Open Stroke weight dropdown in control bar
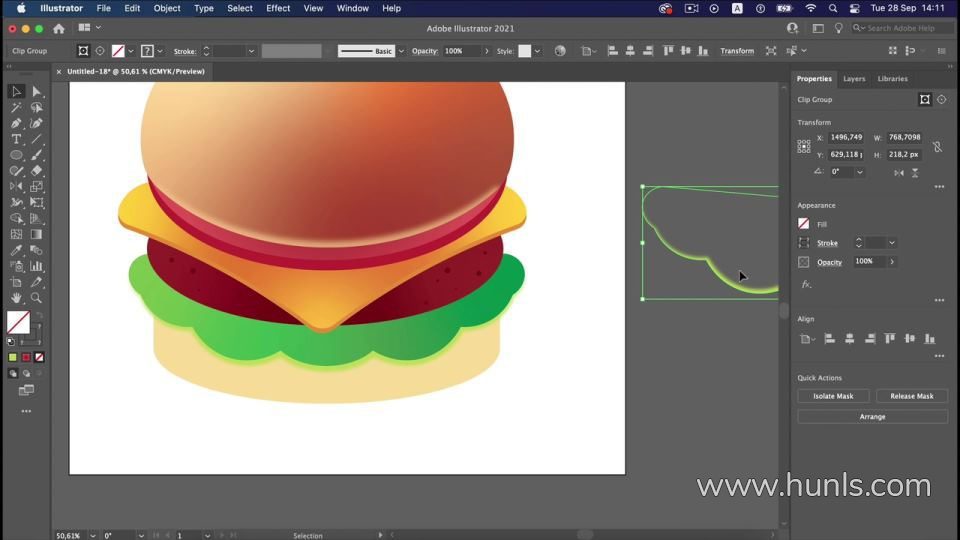This screenshot has width=960, height=540. [251, 51]
